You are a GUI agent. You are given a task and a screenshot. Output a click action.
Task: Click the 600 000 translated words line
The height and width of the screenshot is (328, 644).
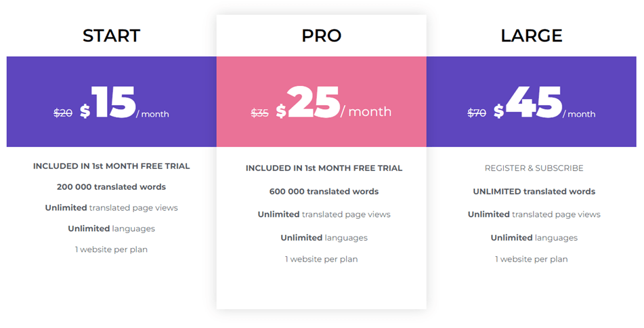pos(324,192)
